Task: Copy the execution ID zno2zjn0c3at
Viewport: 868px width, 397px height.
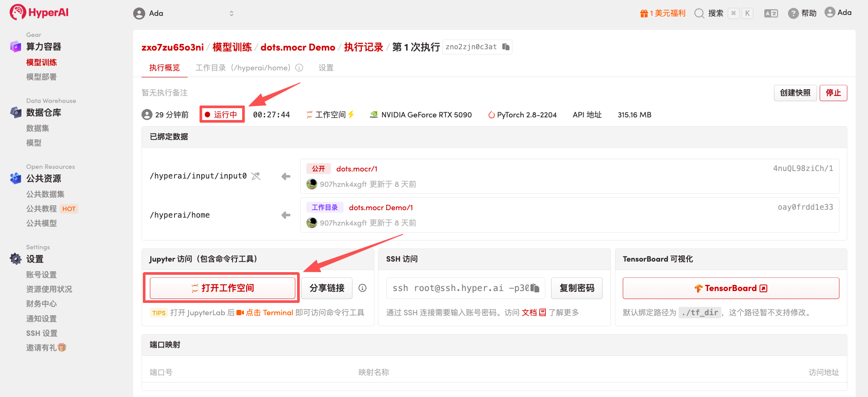Action: (x=506, y=47)
